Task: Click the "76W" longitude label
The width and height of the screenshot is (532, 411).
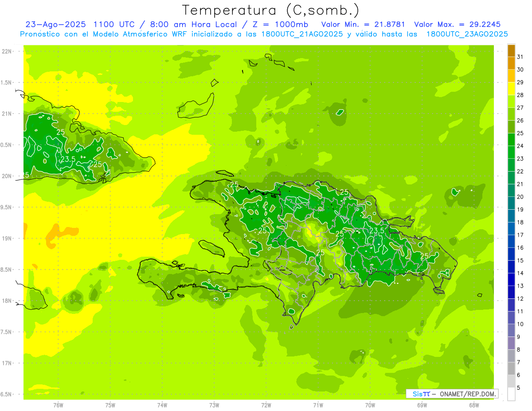Action: (x=58, y=405)
